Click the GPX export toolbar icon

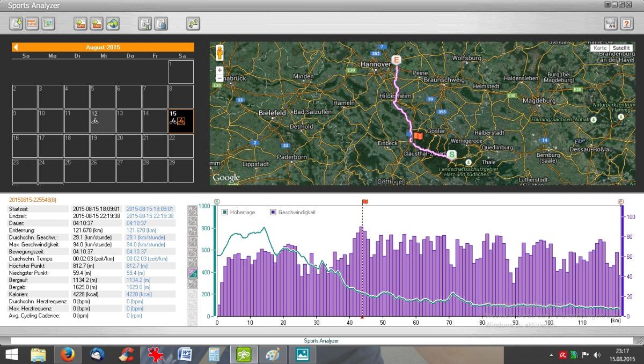point(80,24)
